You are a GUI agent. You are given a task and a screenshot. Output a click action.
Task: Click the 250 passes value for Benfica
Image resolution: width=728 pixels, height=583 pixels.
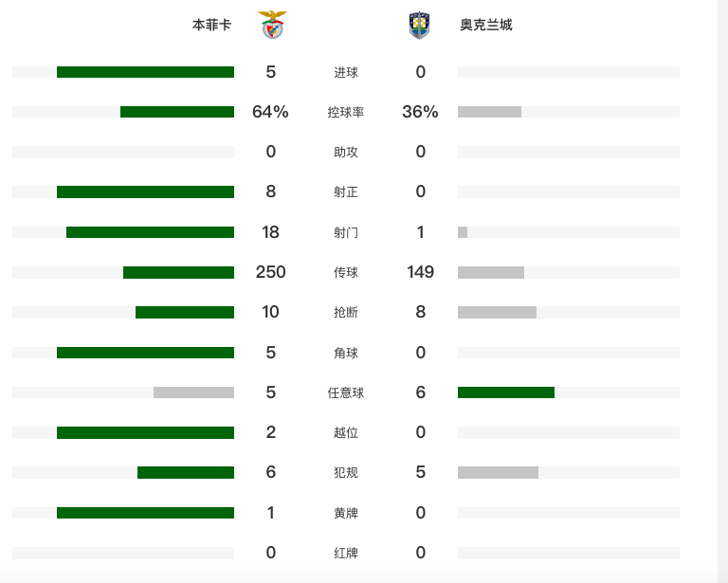tap(271, 272)
